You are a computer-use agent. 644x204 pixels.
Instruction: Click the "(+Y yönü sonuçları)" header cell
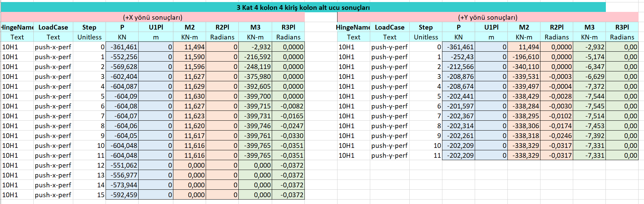pos(487,17)
